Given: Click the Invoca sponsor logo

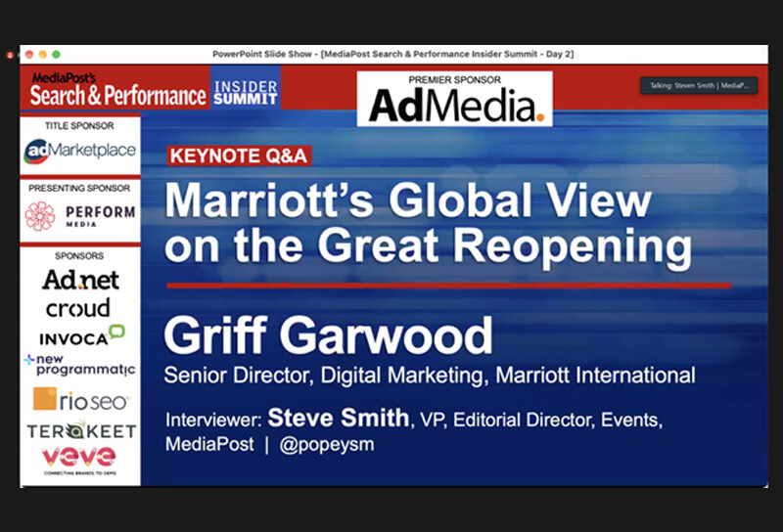Looking at the screenshot, I should click(x=82, y=335).
